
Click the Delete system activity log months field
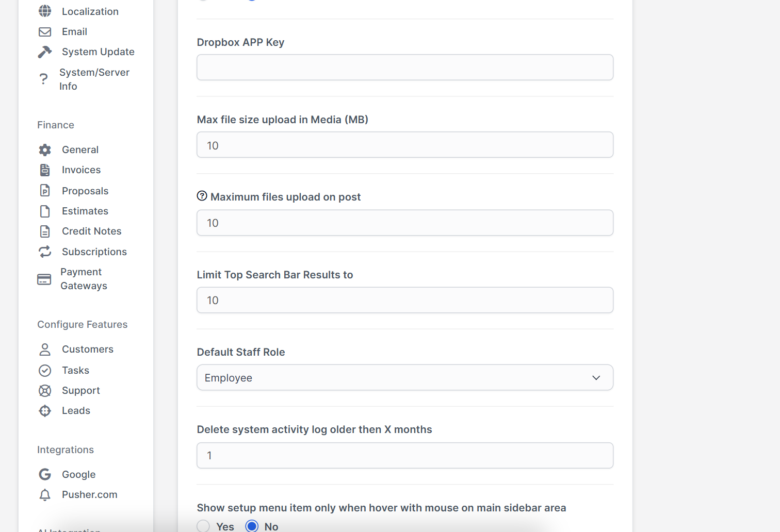pyautogui.click(x=405, y=456)
